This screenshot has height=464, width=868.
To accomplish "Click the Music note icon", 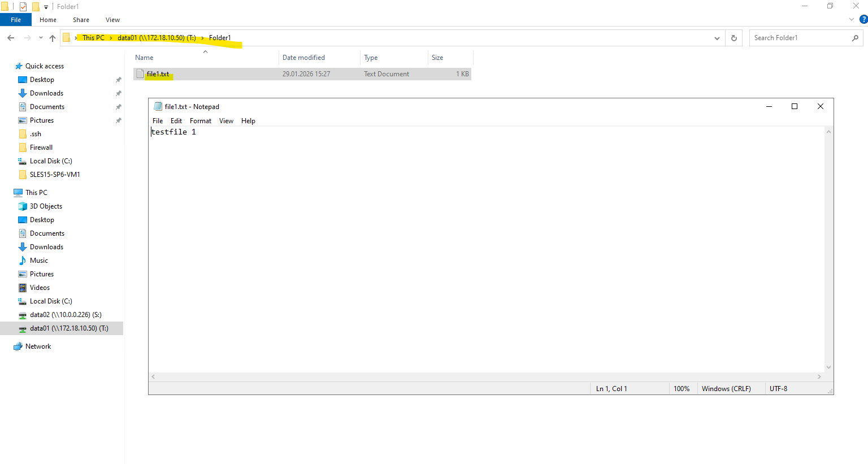I will [x=23, y=261].
